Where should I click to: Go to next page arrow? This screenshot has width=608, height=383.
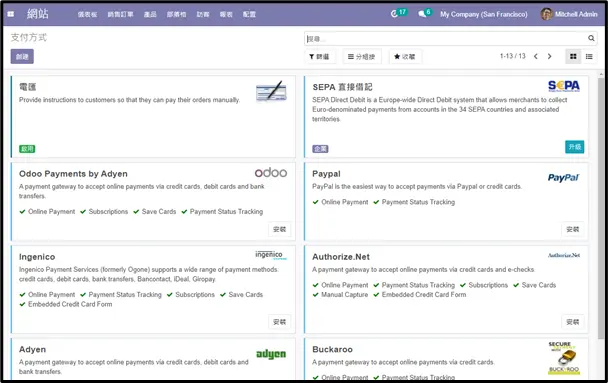[x=549, y=57]
